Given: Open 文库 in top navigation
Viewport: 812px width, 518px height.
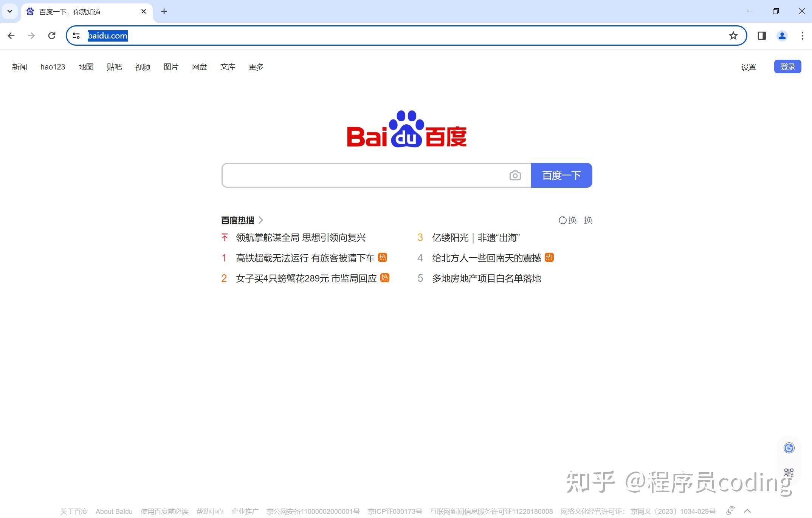Looking at the screenshot, I should point(228,67).
